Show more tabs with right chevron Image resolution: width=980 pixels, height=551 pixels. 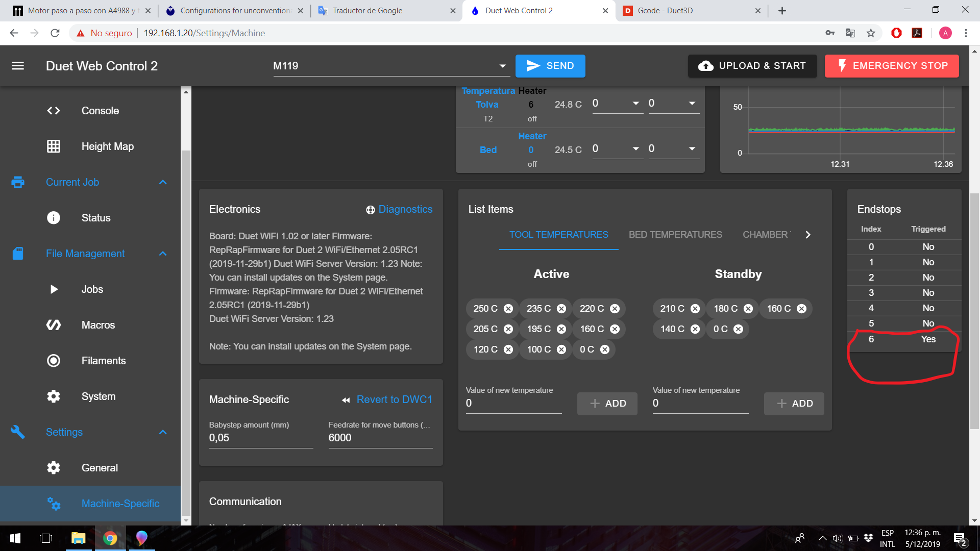pos(808,235)
